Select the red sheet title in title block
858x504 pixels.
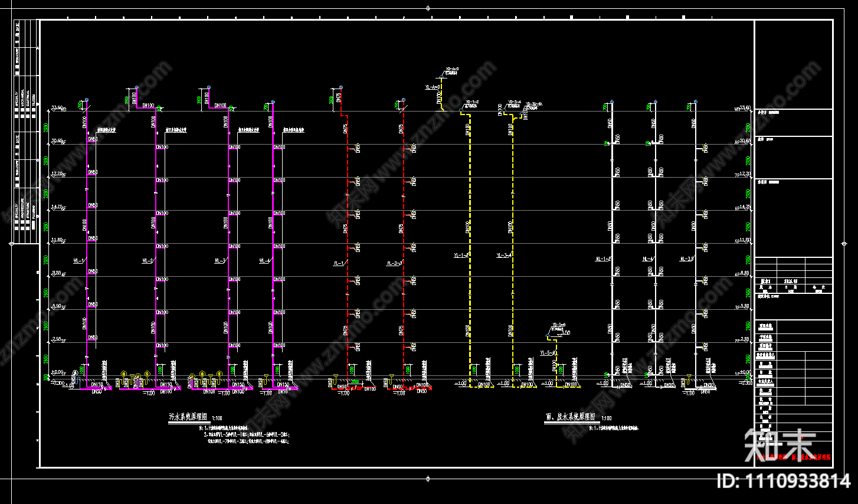(794, 457)
